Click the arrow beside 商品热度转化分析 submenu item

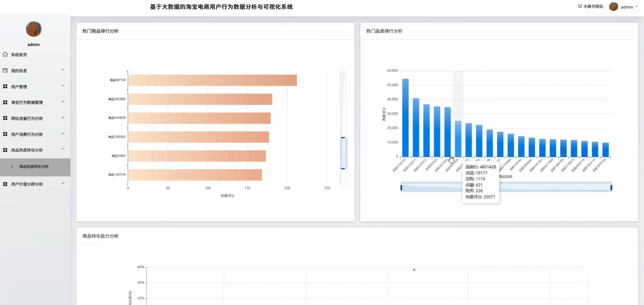pos(12,167)
